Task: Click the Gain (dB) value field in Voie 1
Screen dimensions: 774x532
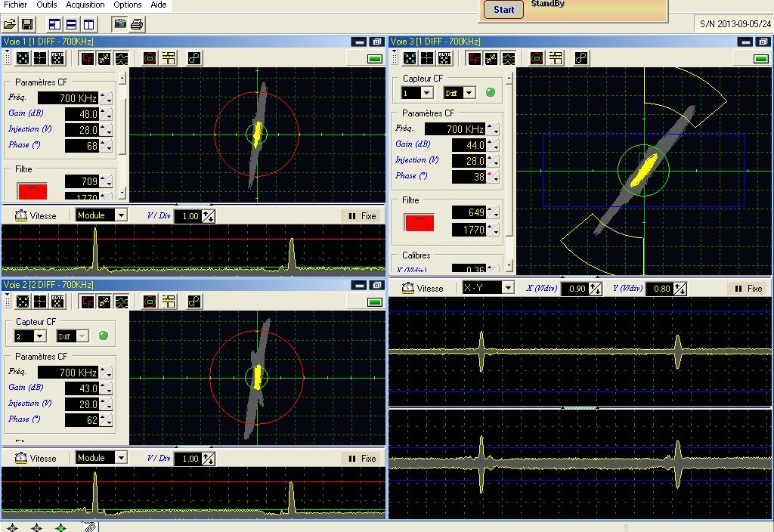Action: click(x=82, y=114)
